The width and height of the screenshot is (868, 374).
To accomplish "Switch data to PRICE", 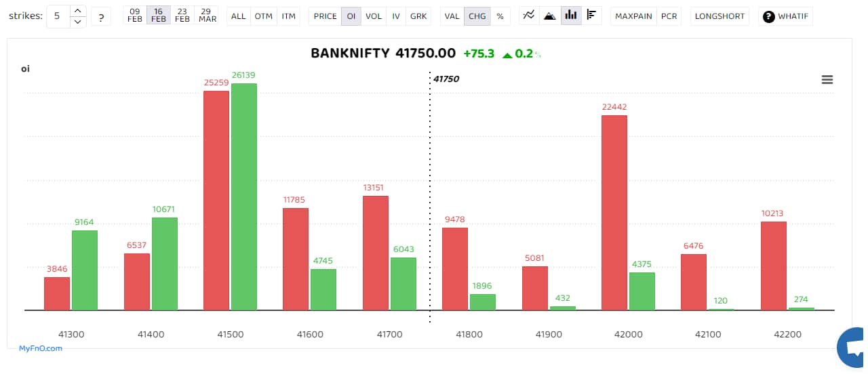I will tap(325, 16).
